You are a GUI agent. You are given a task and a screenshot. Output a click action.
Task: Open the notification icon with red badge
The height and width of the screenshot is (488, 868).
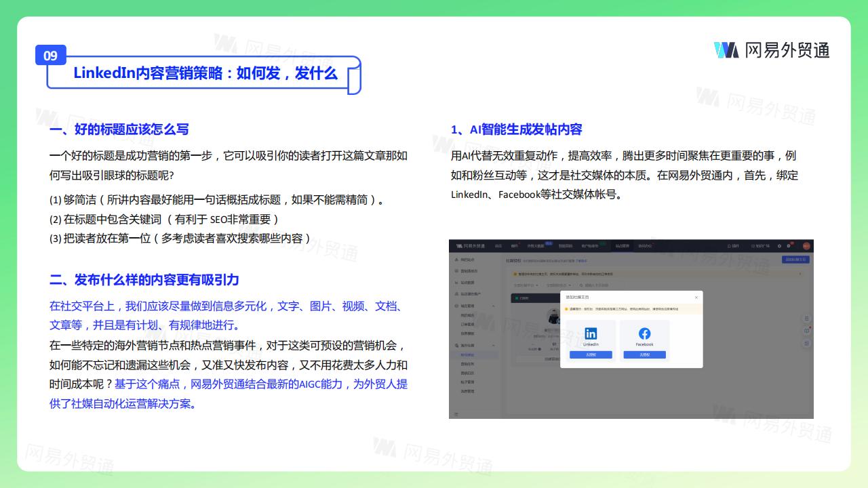tap(789, 246)
